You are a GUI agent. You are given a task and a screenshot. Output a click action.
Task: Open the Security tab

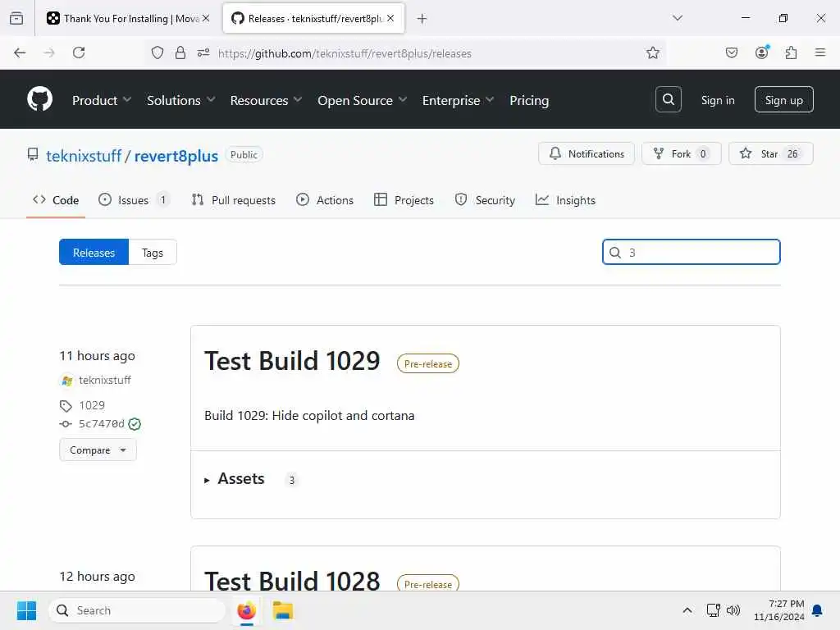click(485, 200)
